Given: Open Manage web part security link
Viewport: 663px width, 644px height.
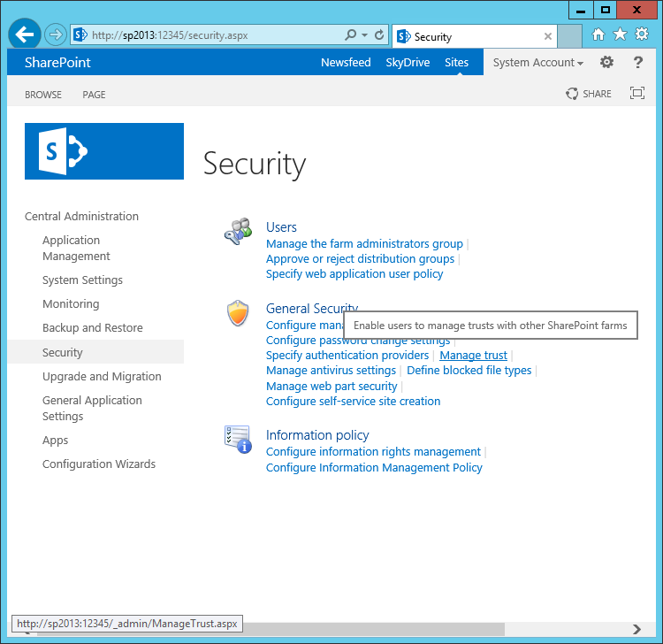Looking at the screenshot, I should click(331, 387).
